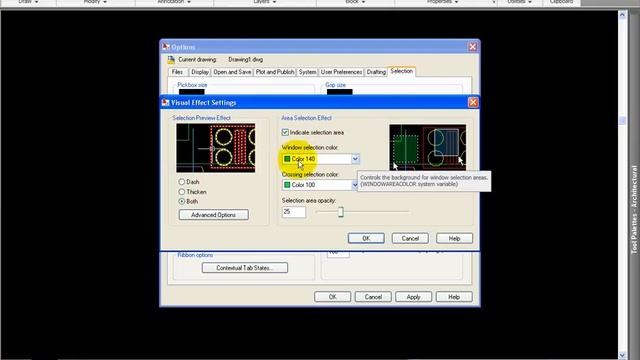Expand the Draw ribbon panel

click(29, 2)
